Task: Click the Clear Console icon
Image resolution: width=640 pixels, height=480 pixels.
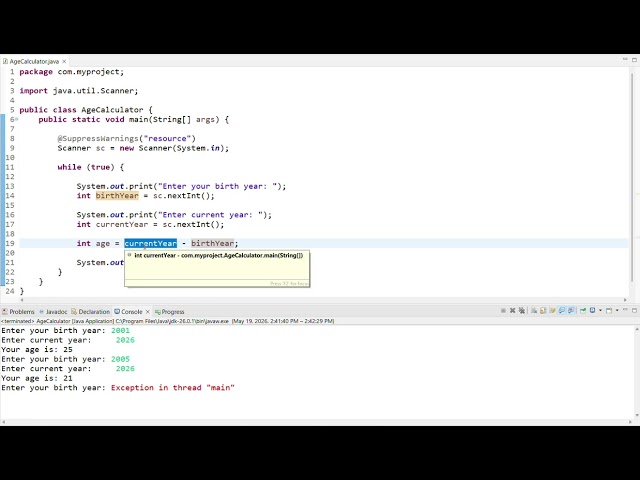Action: [534, 311]
